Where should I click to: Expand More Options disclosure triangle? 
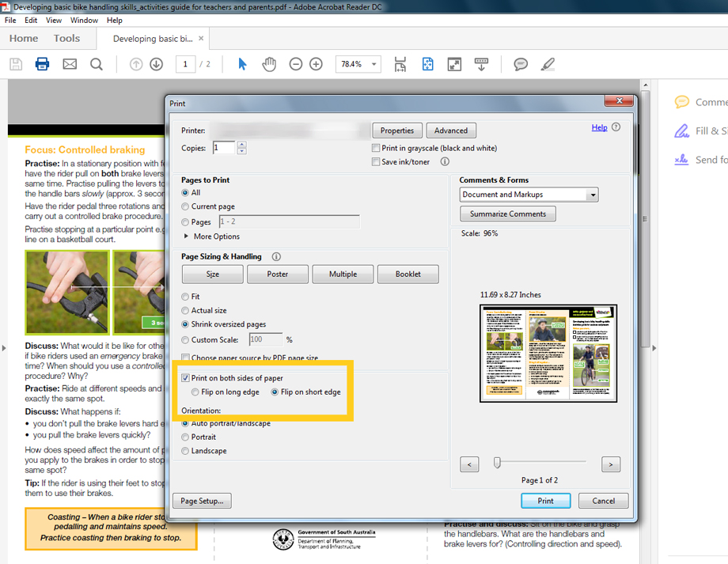coord(186,237)
